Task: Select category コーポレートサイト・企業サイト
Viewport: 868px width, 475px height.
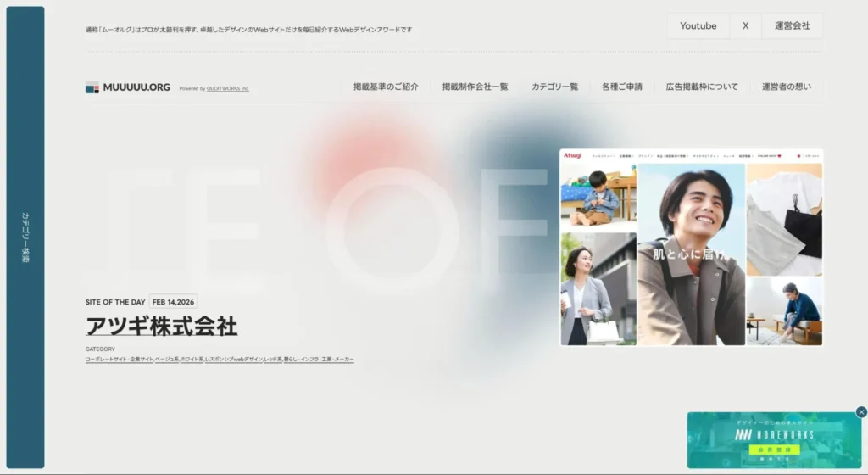Action: point(119,360)
